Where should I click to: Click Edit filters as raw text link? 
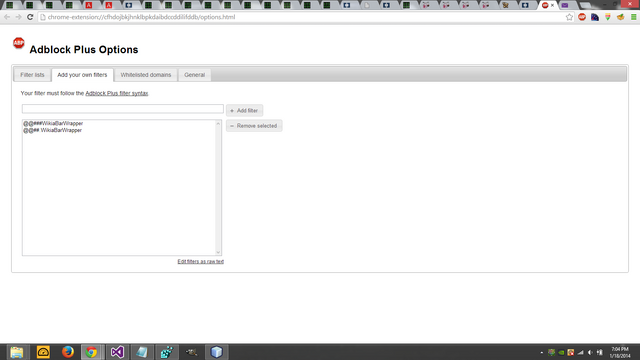click(200, 261)
